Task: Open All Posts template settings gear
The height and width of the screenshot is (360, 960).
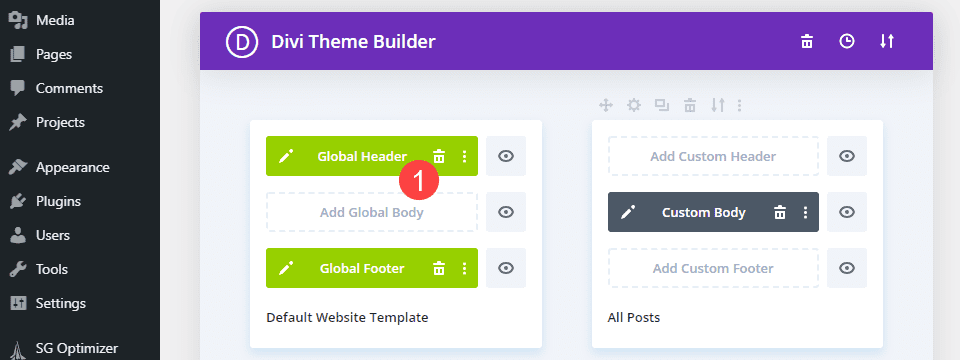Action: point(634,105)
